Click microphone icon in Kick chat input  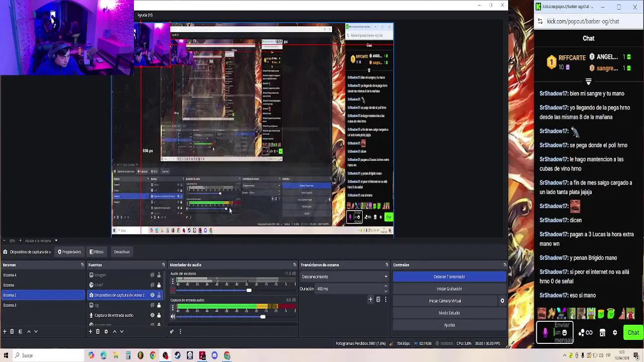pos(545,332)
